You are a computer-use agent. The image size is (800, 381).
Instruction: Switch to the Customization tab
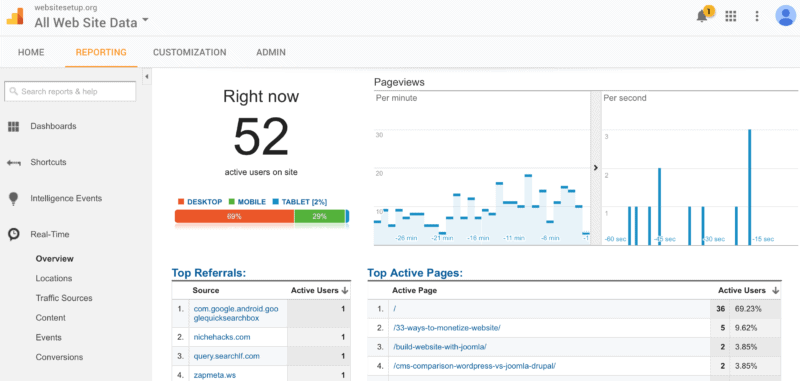(x=190, y=52)
